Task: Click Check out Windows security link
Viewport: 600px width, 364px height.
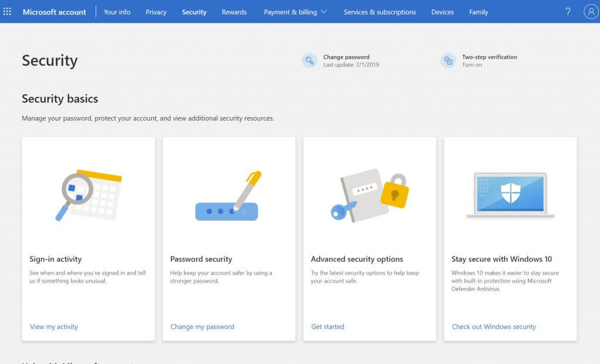Action: point(493,327)
